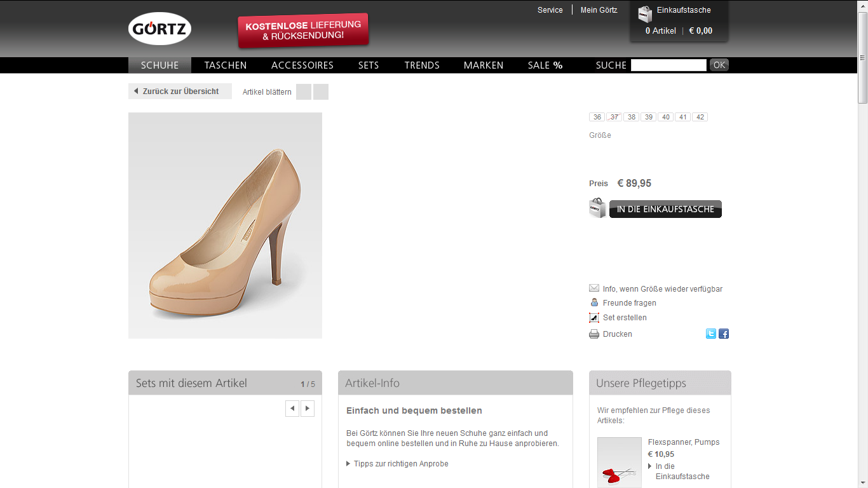Click the printer icon next to Drucken
Viewport: 868px width, 488px height.
coord(594,334)
